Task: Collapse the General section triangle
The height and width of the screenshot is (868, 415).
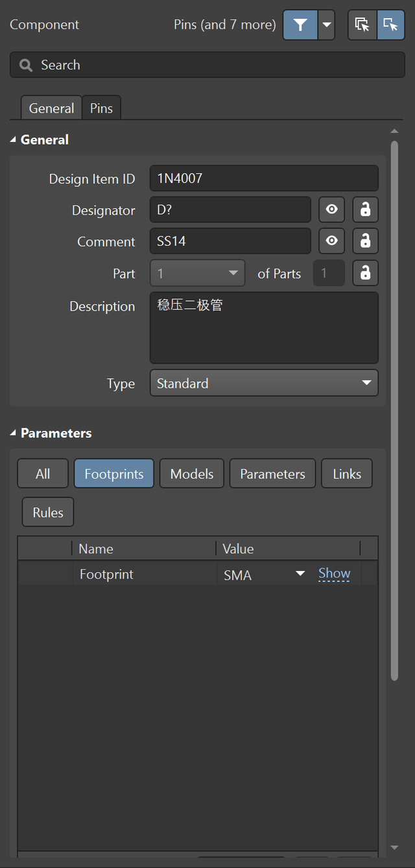Action: tap(14, 139)
